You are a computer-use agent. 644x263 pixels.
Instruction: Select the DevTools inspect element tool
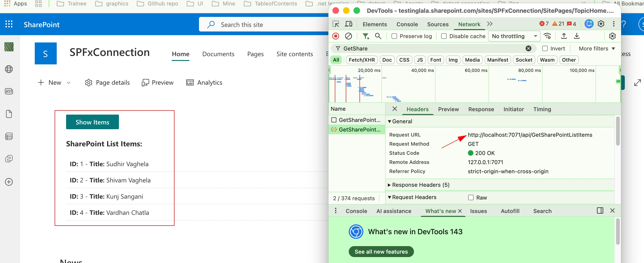336,24
